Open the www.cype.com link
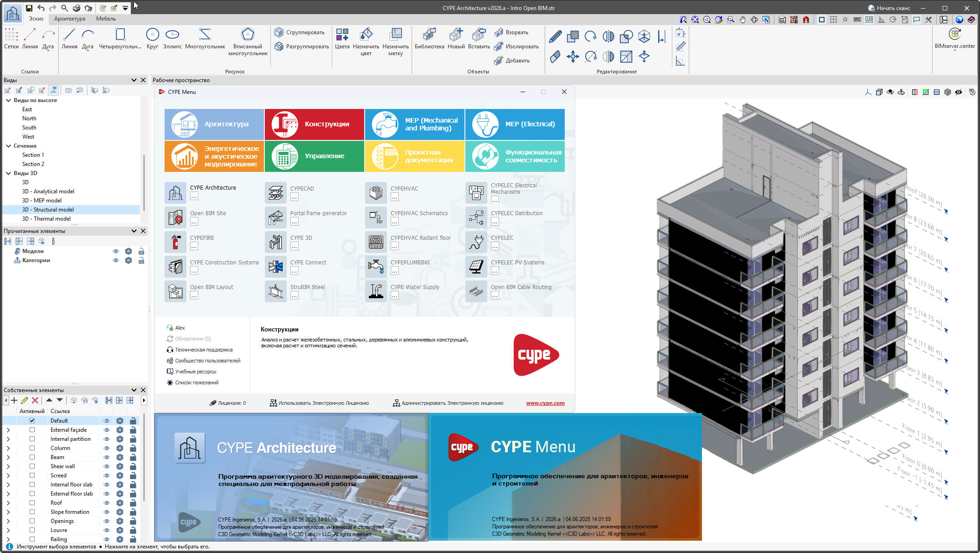 545,403
